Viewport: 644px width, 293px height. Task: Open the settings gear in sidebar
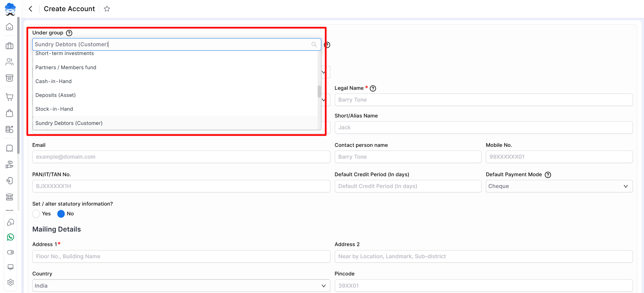point(10,282)
